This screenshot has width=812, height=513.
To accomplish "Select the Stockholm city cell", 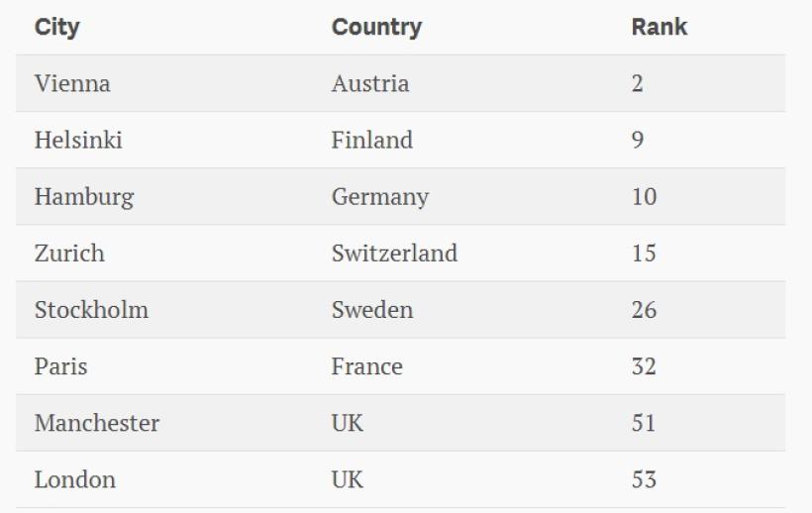I will [x=91, y=310].
